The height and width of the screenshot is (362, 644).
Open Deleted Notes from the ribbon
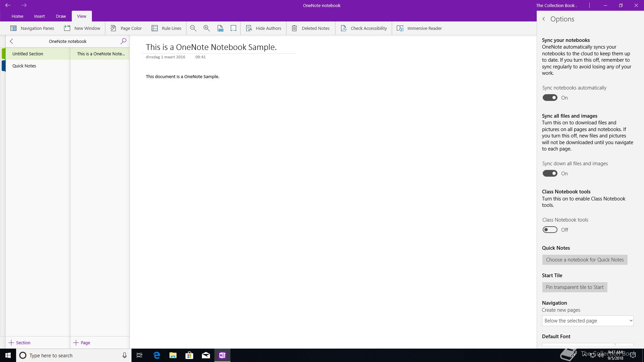(x=311, y=28)
